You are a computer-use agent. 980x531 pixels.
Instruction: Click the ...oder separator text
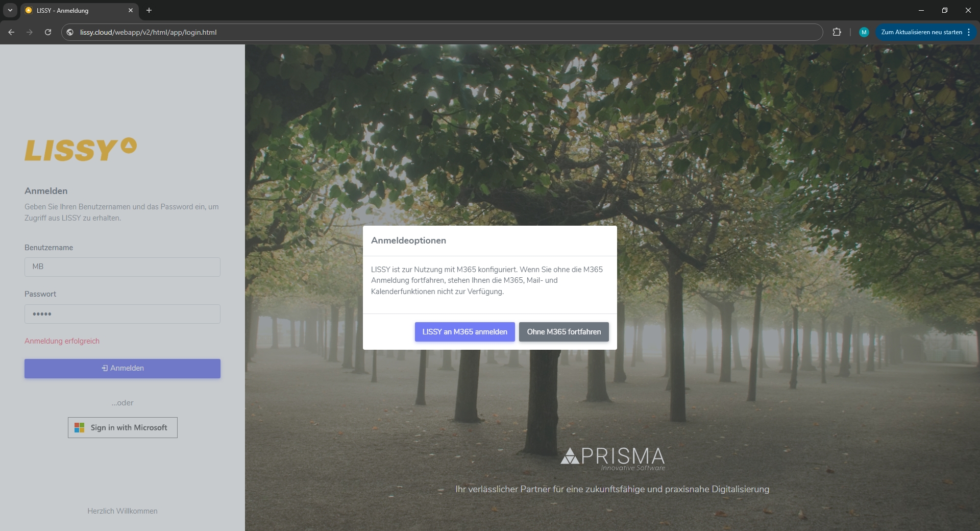point(122,403)
